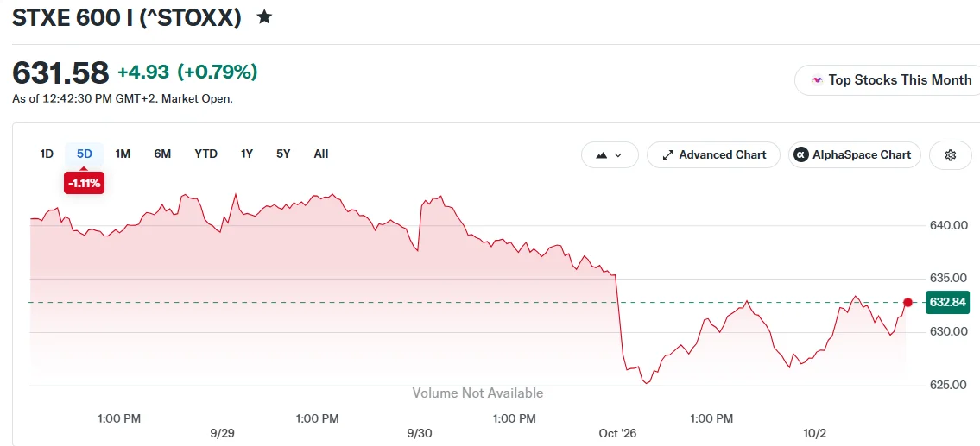Click the 632.84 price label on the axis
Viewport: 980px width, 446px height.
[947, 302]
